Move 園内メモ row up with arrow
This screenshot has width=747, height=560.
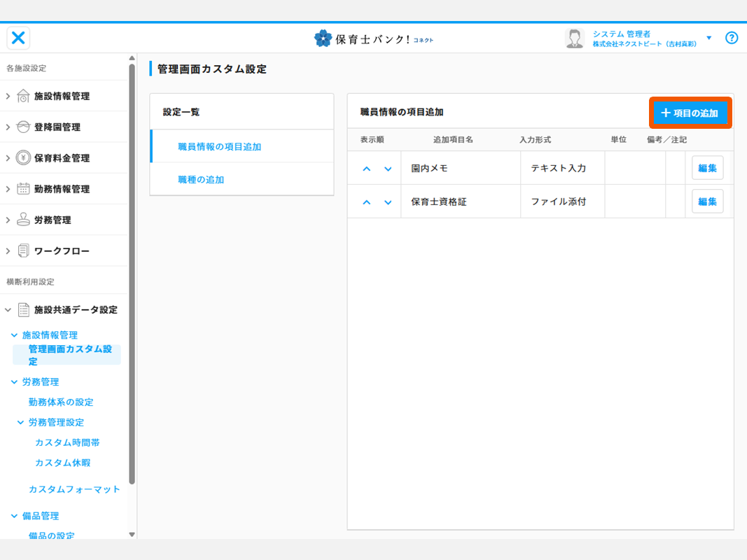[366, 169]
